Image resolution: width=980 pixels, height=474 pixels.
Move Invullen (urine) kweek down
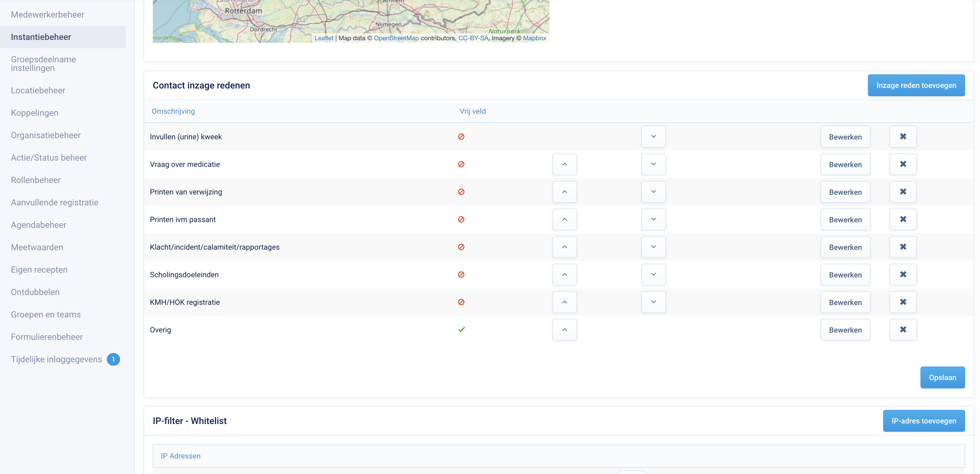click(653, 136)
